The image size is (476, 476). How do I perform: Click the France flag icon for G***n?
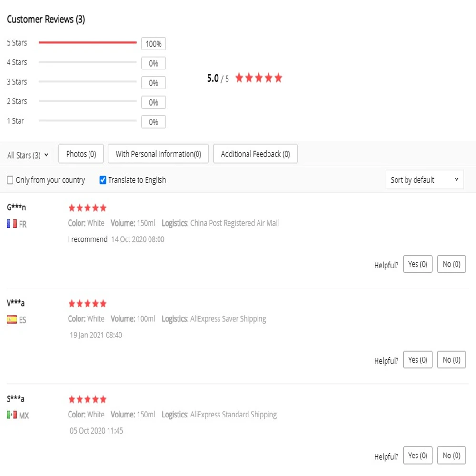[x=11, y=224]
